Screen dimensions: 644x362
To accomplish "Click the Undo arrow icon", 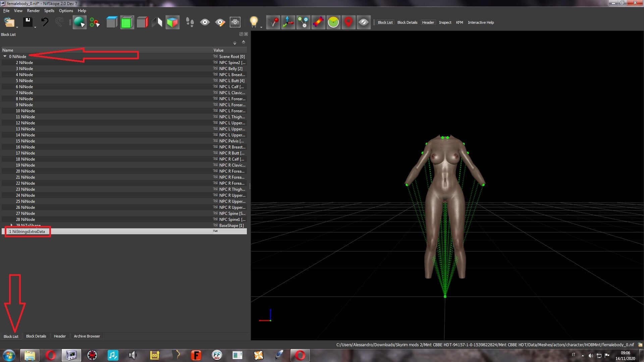I will 45,22.
